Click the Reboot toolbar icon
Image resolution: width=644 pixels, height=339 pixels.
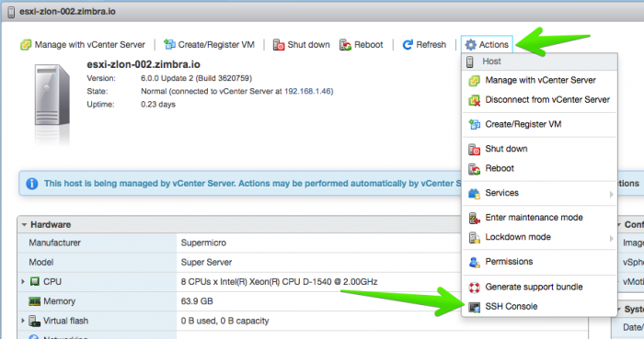[345, 45]
